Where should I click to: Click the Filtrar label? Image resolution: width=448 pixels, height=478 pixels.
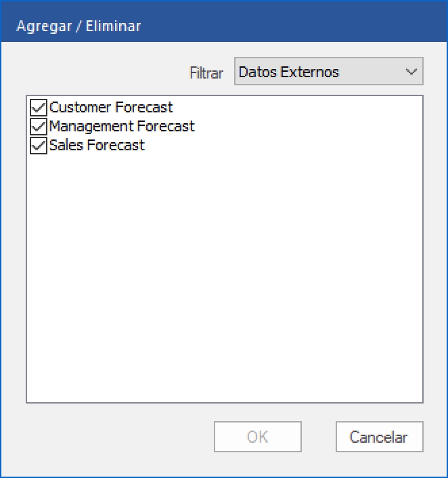click(x=206, y=73)
